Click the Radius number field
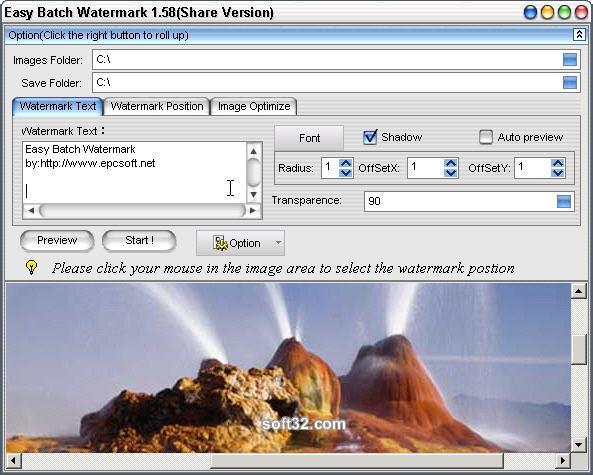 (330, 168)
